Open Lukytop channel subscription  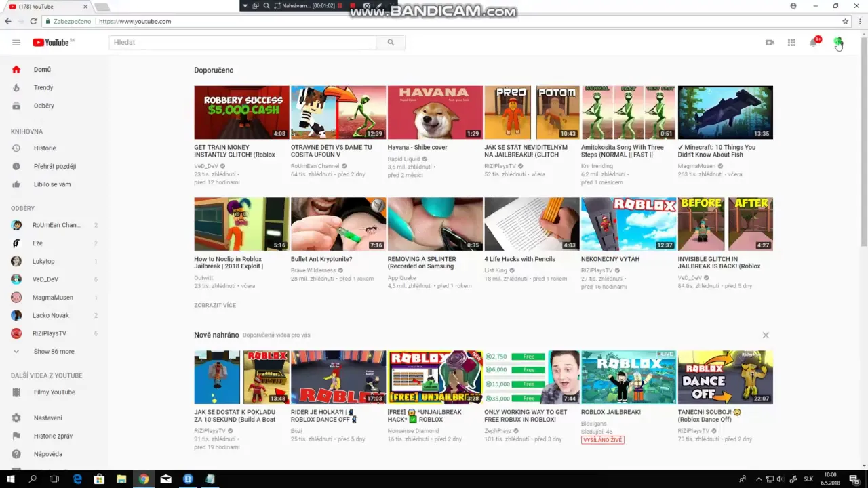click(54, 261)
